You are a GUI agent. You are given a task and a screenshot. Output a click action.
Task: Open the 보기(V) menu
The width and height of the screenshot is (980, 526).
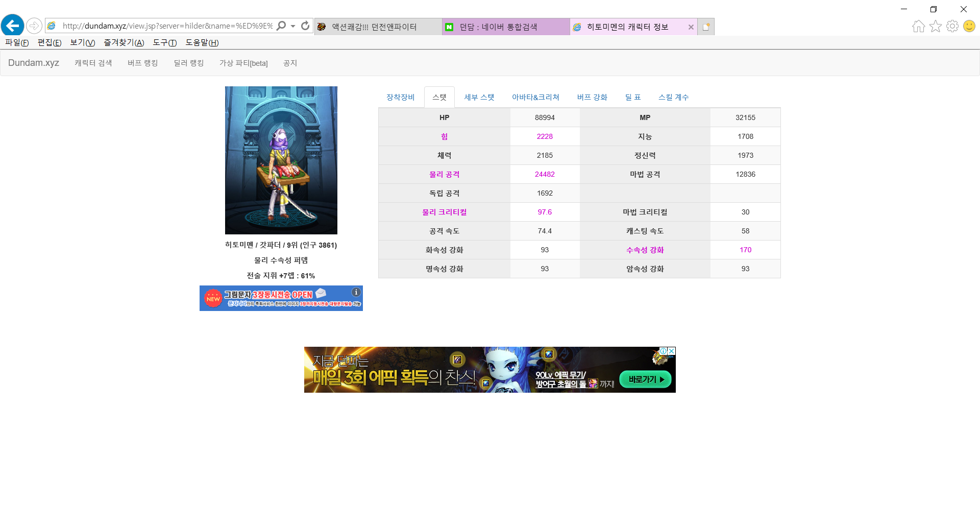click(x=83, y=42)
